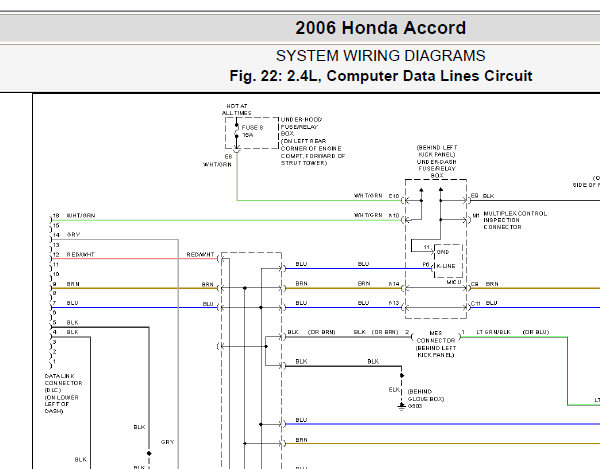Select the "SYSTEM WIRING DIAGRAMS" heading
This screenshot has height=469, width=600.
point(380,56)
